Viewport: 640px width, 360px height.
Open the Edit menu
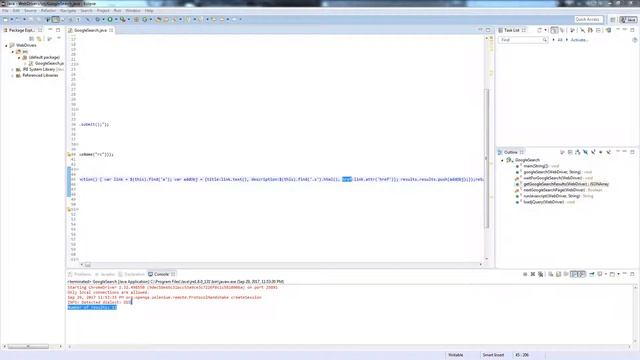click(16, 11)
